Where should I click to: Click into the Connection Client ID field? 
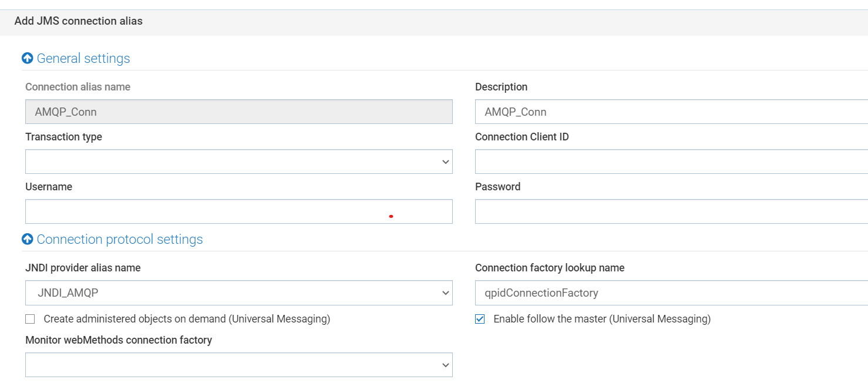coord(669,162)
